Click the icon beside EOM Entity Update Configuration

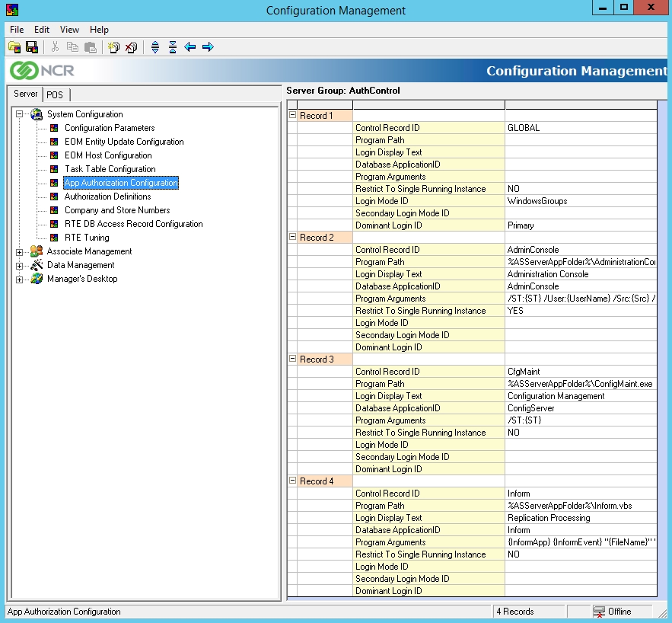coord(54,142)
